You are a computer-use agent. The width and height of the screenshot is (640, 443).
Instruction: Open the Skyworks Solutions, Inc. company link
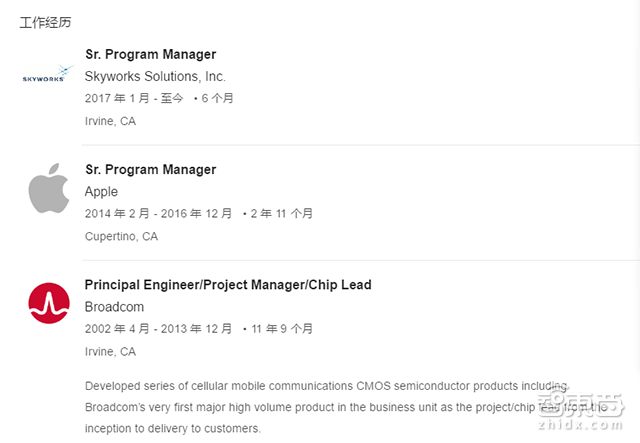[155, 76]
